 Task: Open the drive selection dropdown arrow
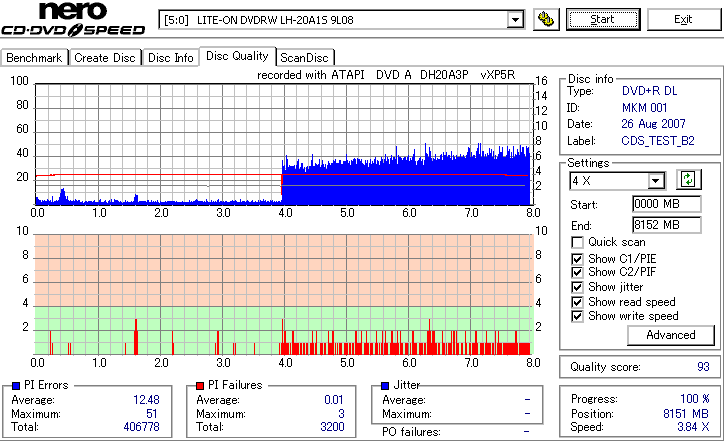[515, 20]
